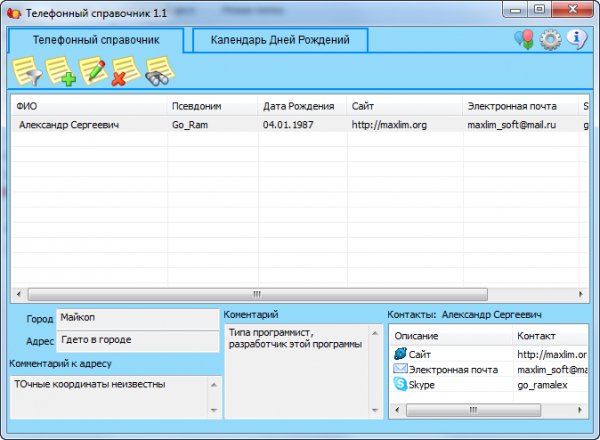Click the Адрес field with Гдето в городе
The image size is (600, 440).
[138, 341]
